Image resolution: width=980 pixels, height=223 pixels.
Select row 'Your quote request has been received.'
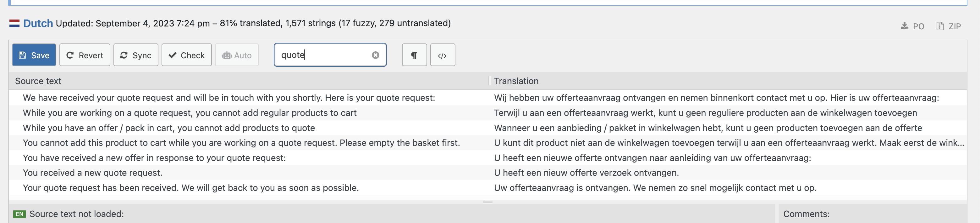coord(488,187)
